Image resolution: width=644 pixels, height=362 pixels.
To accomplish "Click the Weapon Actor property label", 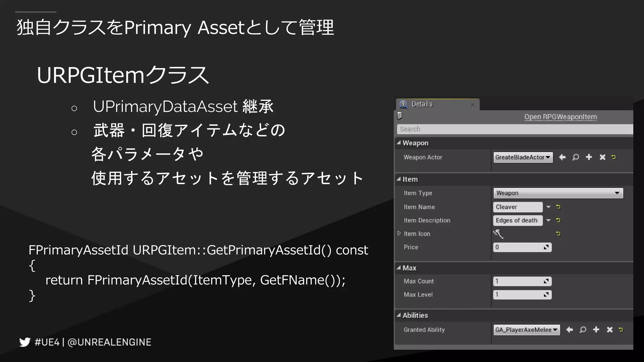I will click(x=423, y=157).
